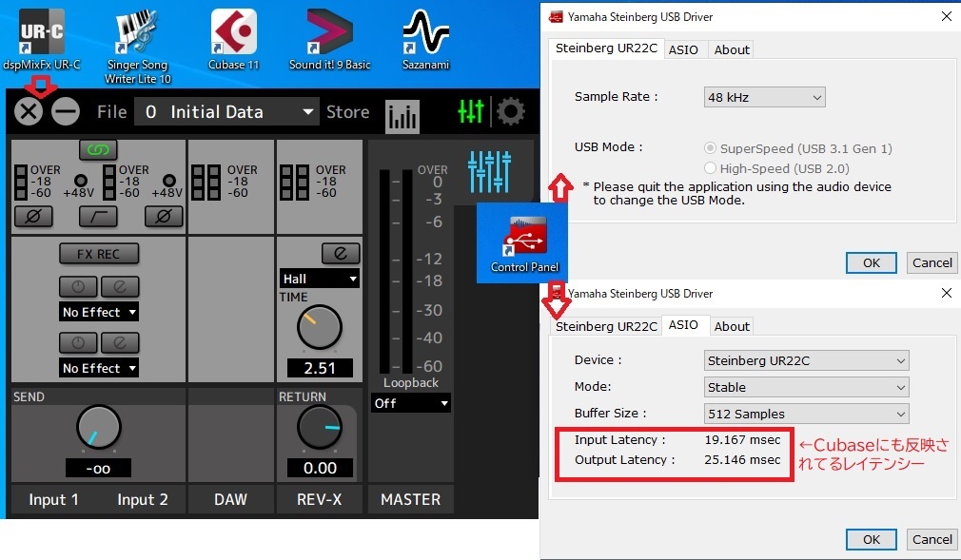Toggle the meter display icon next to Store
The height and width of the screenshot is (560, 961).
point(402,116)
